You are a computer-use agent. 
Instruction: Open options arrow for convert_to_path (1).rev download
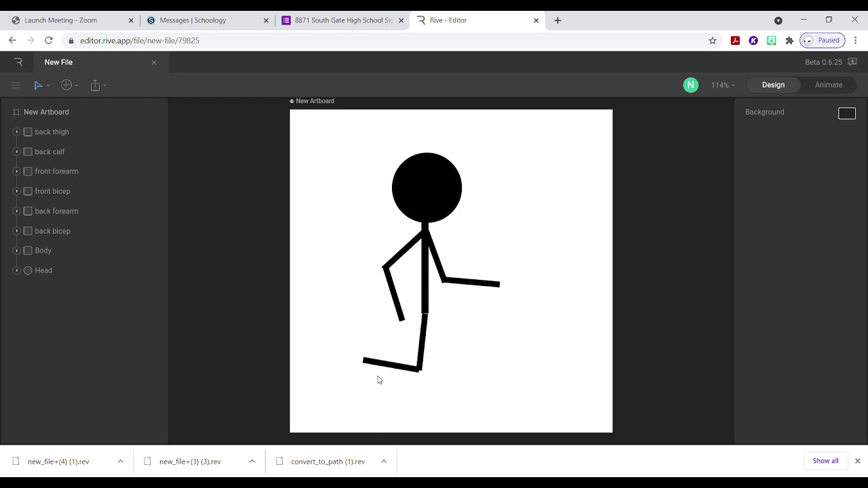click(x=383, y=462)
